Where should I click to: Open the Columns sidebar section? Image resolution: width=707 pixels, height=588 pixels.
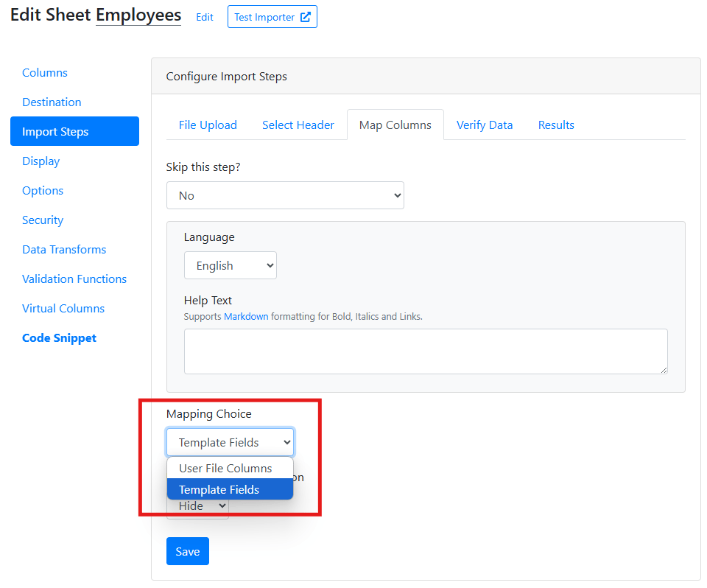[x=45, y=73]
